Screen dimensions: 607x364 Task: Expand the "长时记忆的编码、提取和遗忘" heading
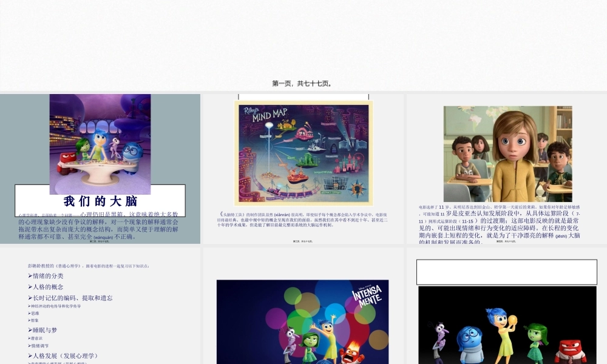72,298
